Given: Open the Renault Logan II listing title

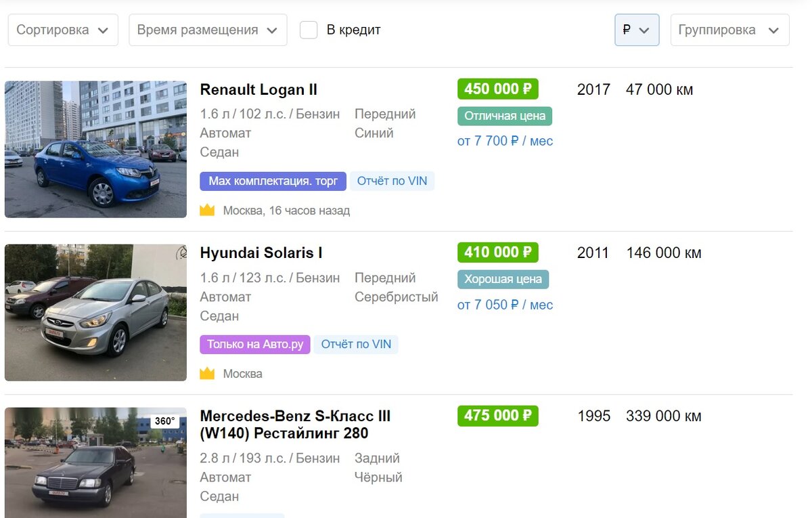Looking at the screenshot, I should [258, 89].
